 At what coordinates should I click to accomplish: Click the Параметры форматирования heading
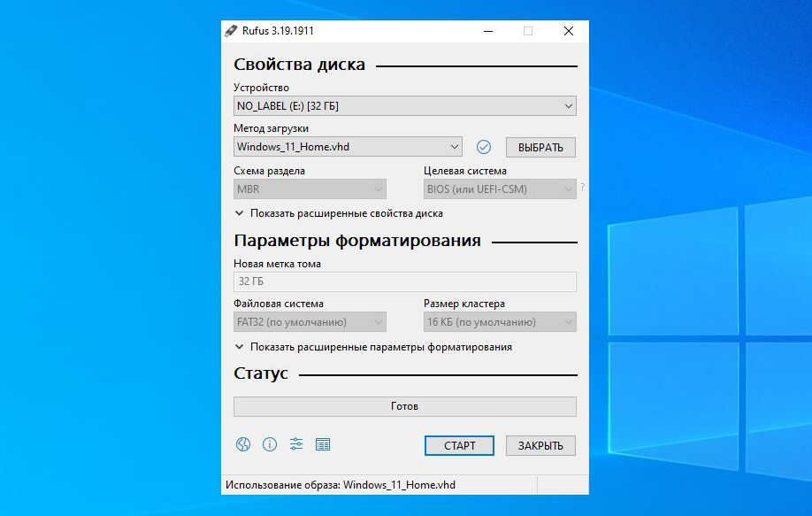tap(357, 241)
